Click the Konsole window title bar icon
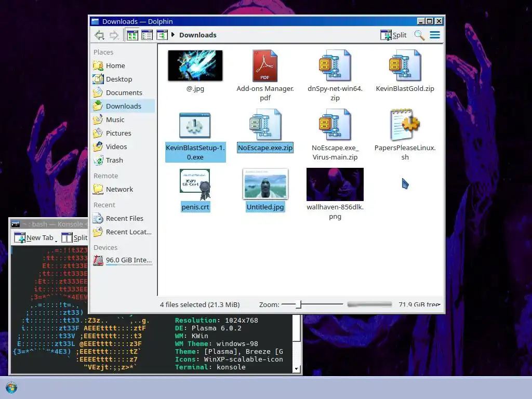The width and height of the screenshot is (532, 399). [x=15, y=224]
